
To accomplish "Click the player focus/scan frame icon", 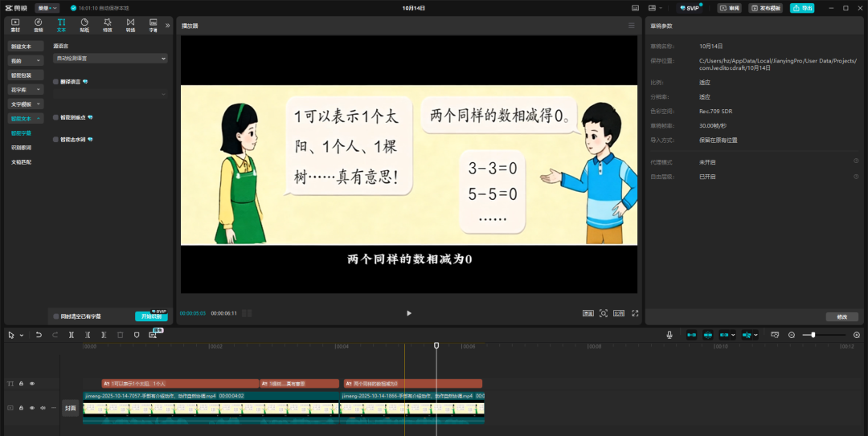I will 604,313.
